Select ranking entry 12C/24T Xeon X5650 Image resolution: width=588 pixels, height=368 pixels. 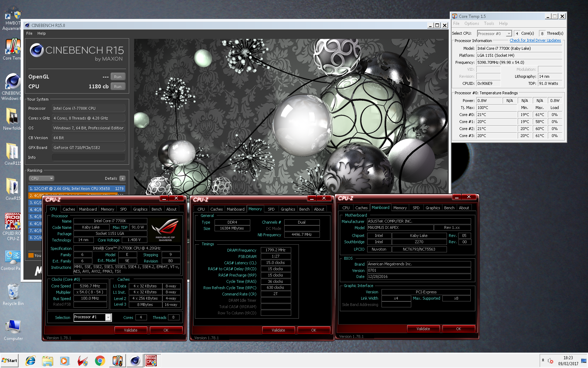click(x=77, y=189)
